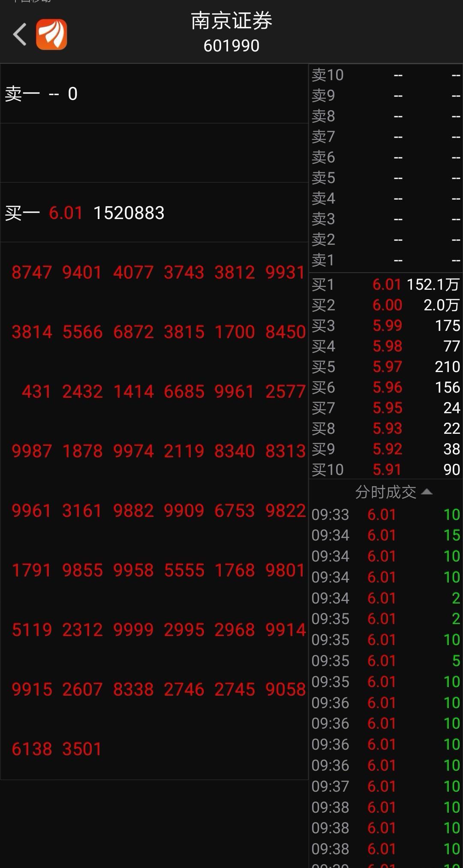Select 买6 row priced 5.96

pyautogui.click(x=386, y=387)
